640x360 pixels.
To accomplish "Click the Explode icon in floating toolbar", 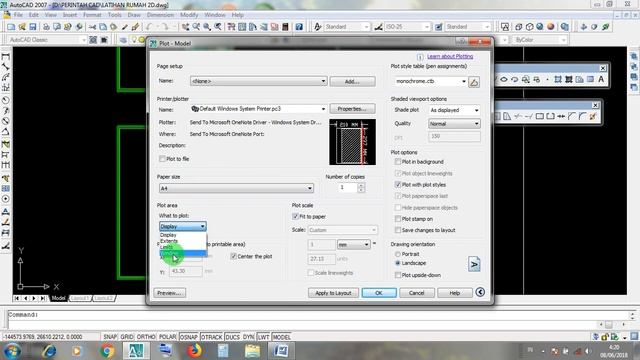I will coord(593,117).
